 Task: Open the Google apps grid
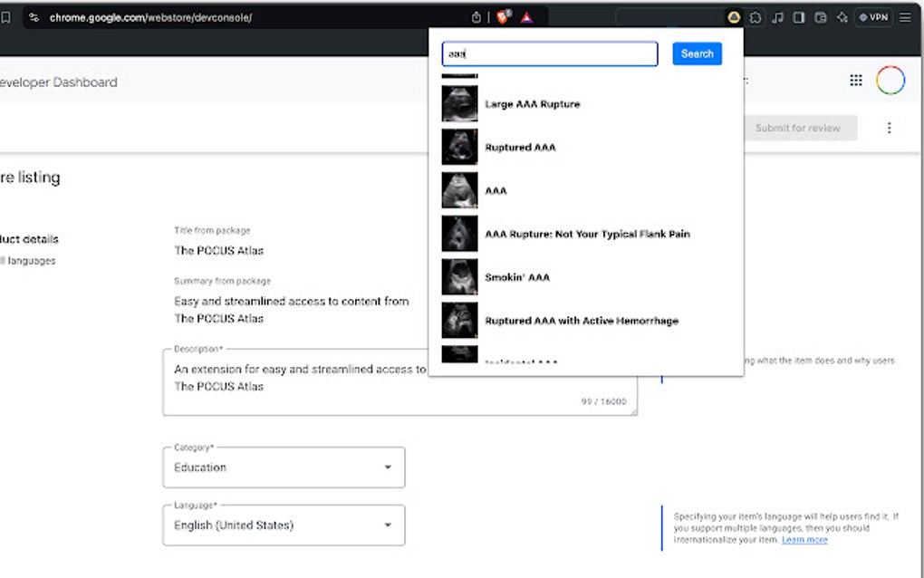pos(855,80)
